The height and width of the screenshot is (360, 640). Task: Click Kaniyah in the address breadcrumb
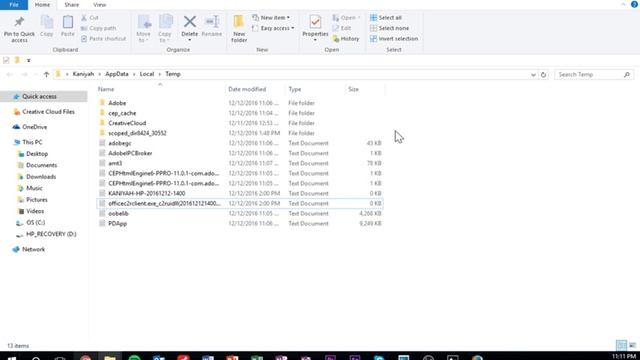point(83,74)
